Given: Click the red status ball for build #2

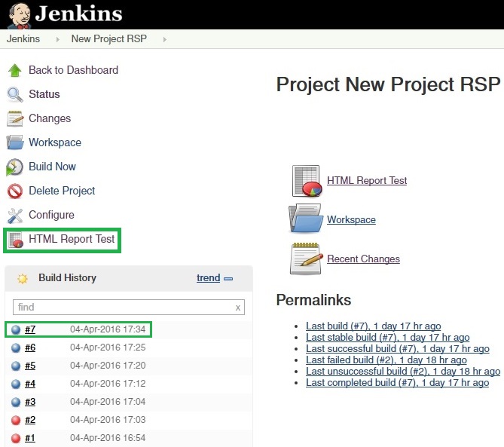Looking at the screenshot, I should (x=16, y=420).
